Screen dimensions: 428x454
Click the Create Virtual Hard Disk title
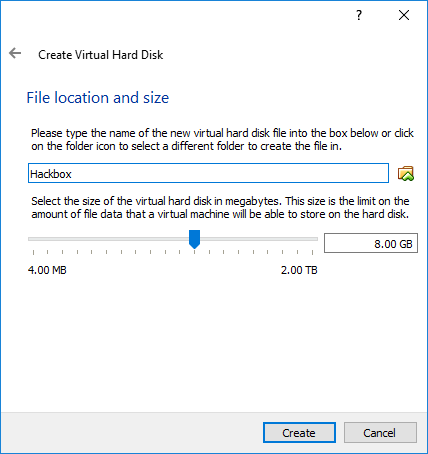pyautogui.click(x=101, y=55)
